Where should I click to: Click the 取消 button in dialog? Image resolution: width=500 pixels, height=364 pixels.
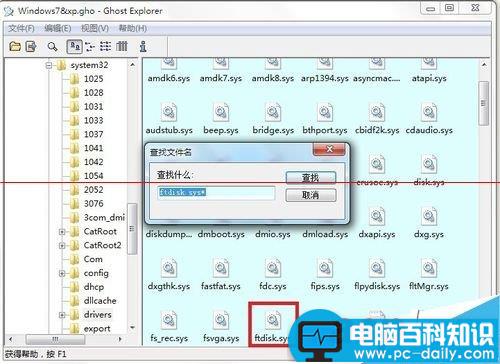(311, 195)
